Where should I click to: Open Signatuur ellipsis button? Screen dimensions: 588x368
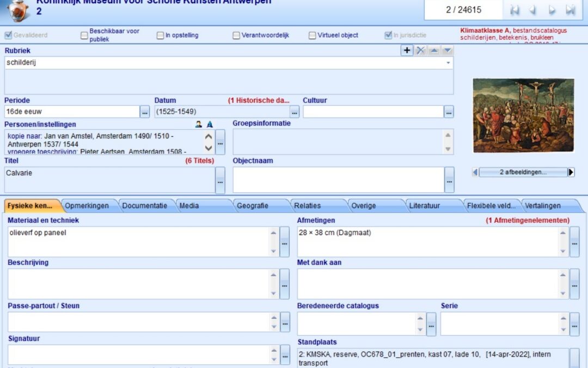(x=285, y=354)
